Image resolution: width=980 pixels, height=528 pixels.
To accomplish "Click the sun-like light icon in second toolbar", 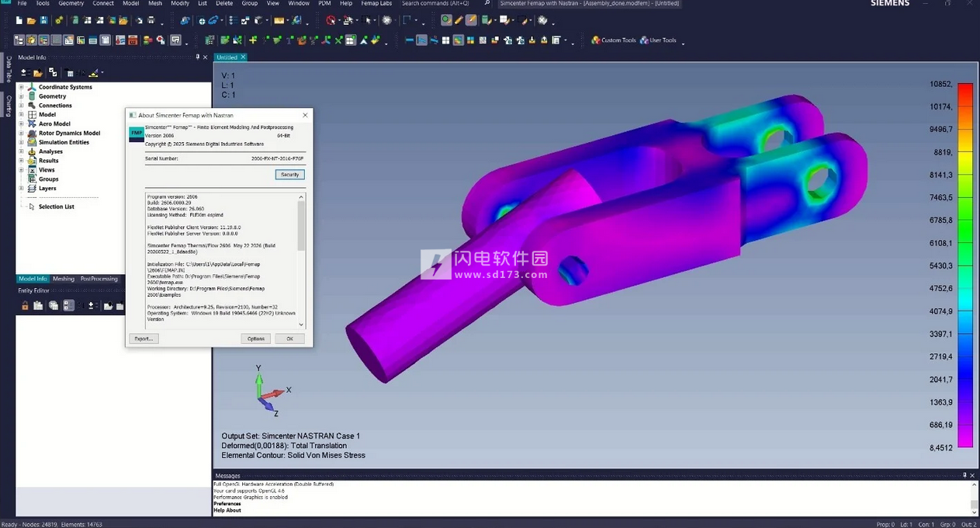I will pyautogui.click(x=31, y=40).
